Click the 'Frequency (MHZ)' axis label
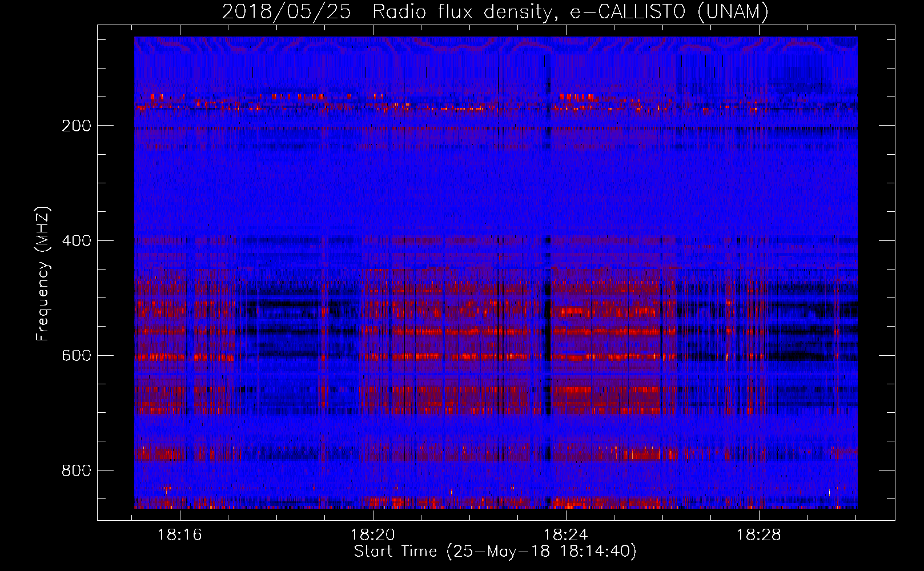This screenshot has height=571, width=924. (43, 274)
